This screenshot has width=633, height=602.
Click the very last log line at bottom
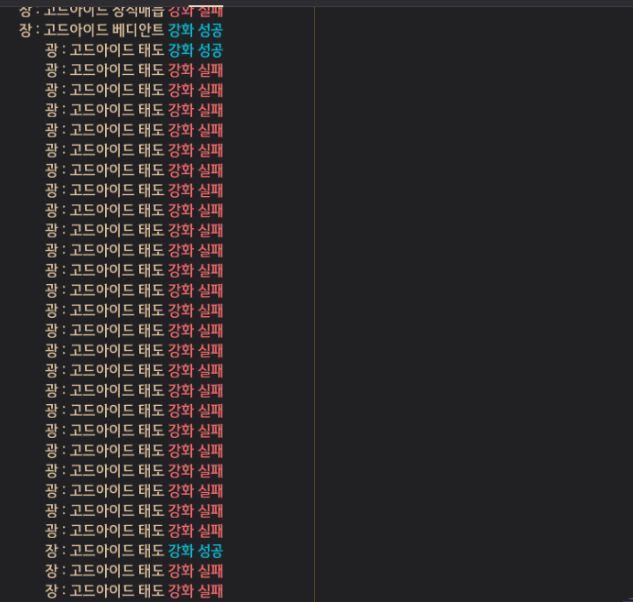pyautogui.click(x=133, y=590)
